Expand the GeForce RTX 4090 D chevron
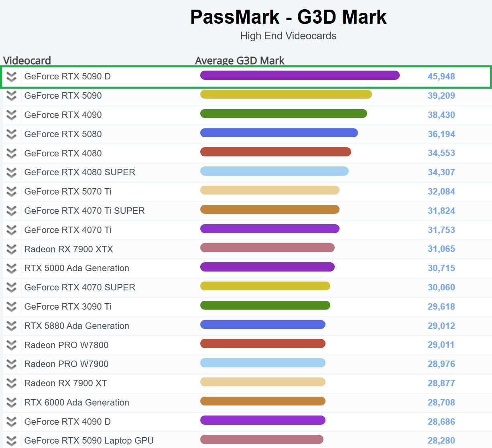The image size is (492, 448). coord(11,422)
